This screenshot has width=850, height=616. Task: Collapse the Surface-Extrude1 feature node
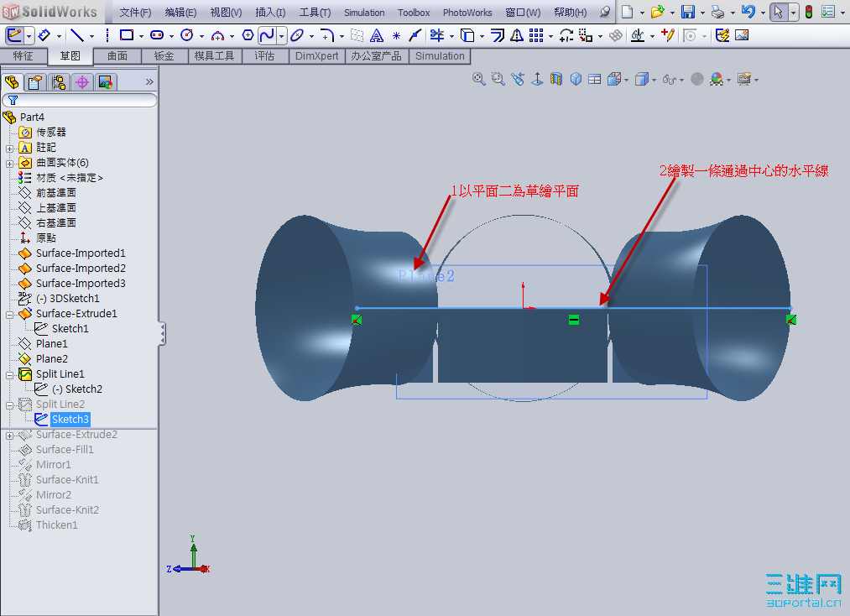click(10, 315)
